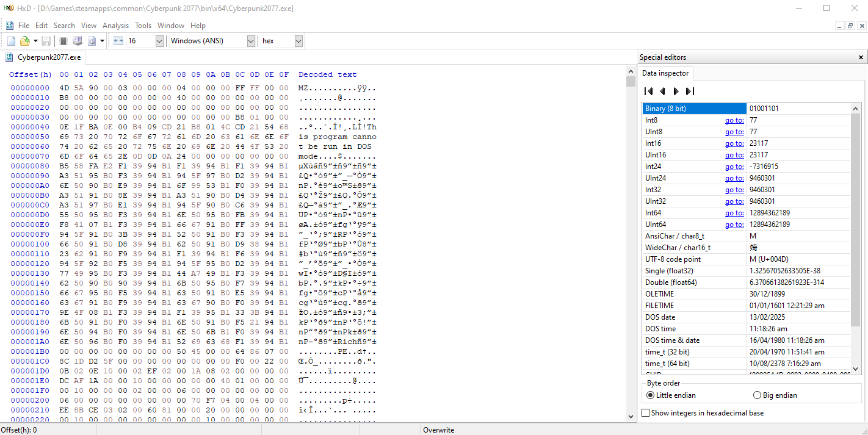This screenshot has width=868, height=435.
Task: Select the AnsiChar / char8_t row
Action: point(747,236)
